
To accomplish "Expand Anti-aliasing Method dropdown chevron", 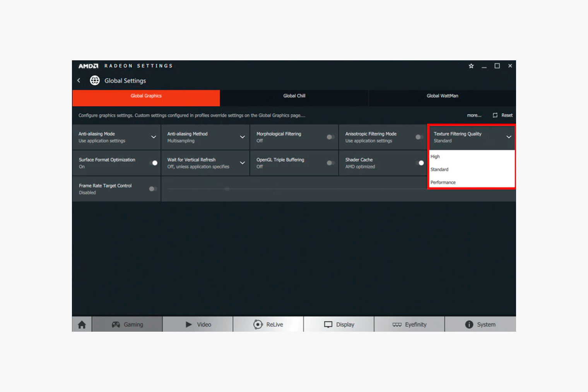I will click(242, 137).
